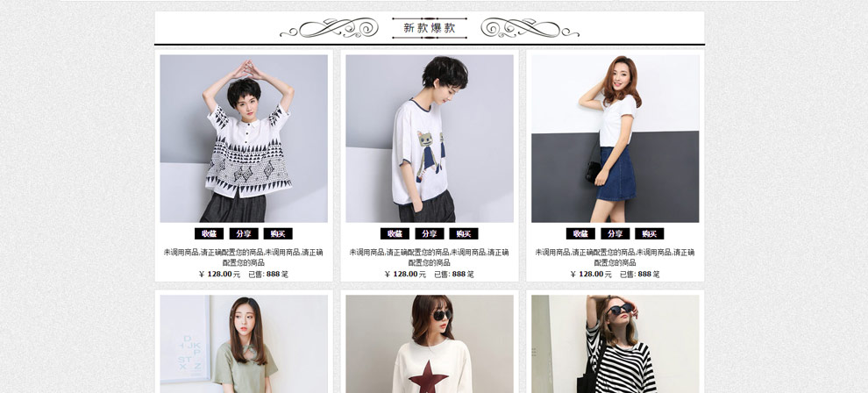Viewport: 868px width, 393px height.
Task: Click 分享 button under cartoon t-shirt product
Action: (x=430, y=233)
